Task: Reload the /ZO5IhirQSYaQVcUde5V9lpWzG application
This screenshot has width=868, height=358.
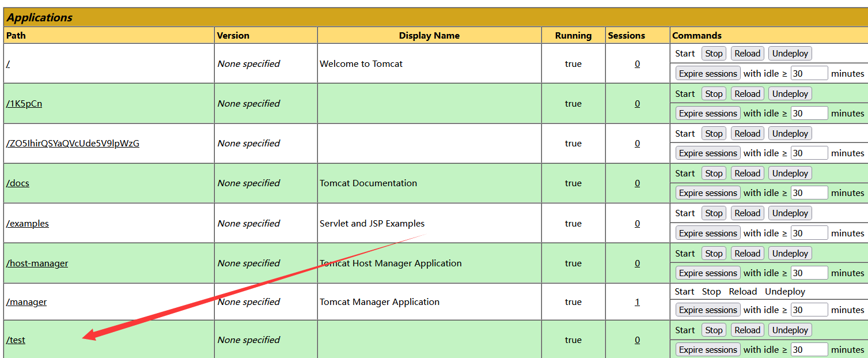Action: [748, 134]
